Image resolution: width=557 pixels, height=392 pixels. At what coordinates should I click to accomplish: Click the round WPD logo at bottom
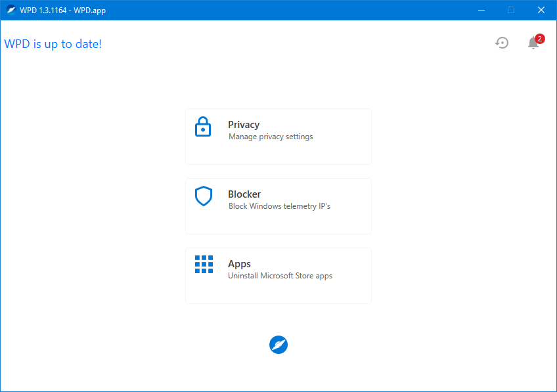(278, 345)
